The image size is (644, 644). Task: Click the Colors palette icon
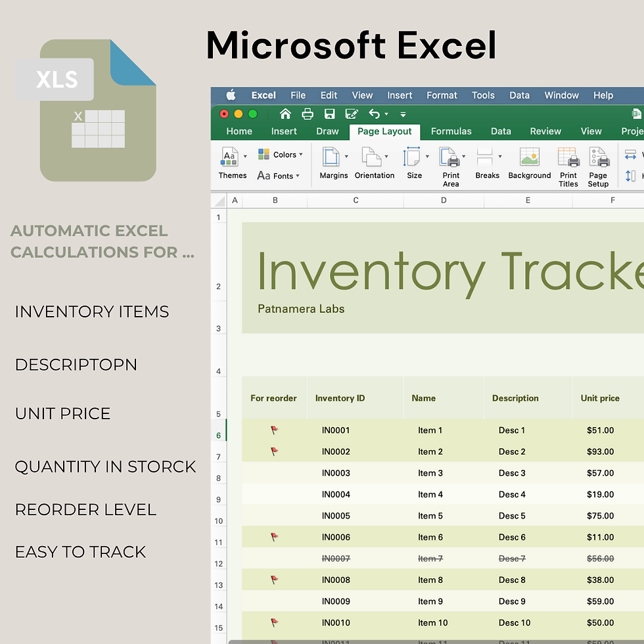(x=264, y=154)
